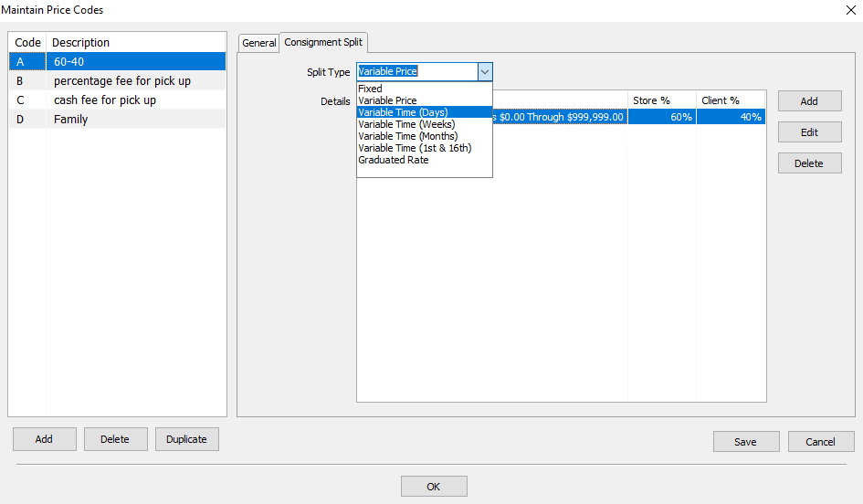Select price code row '60-40'
This screenshot has width=863, height=504.
point(117,61)
